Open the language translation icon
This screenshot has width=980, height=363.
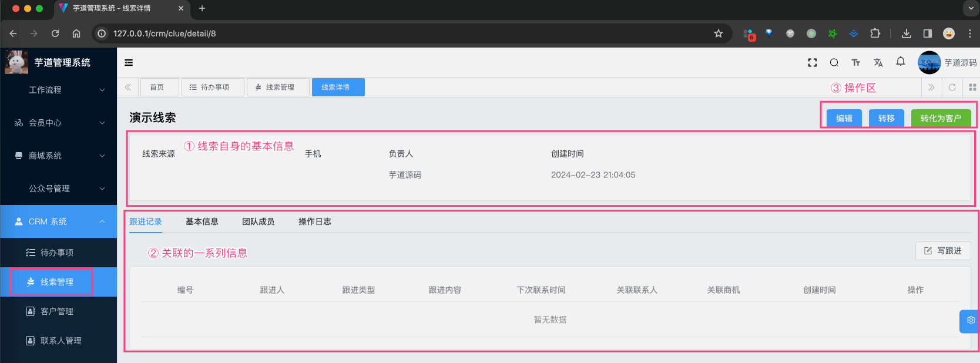pos(878,63)
